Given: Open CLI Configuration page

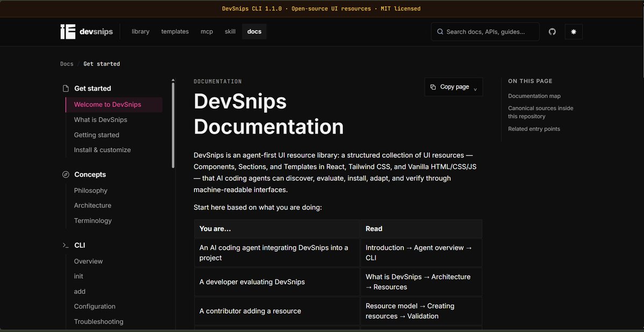Looking at the screenshot, I should coord(95,307).
